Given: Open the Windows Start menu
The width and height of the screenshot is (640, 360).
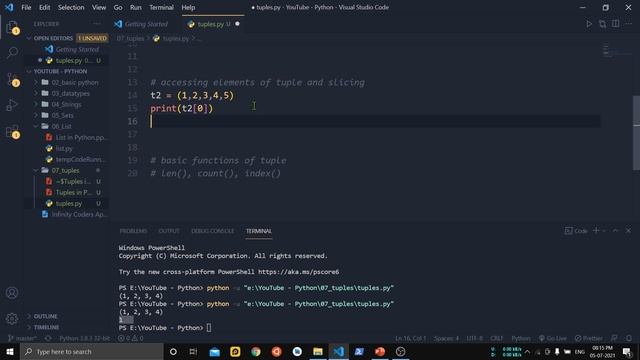Looking at the screenshot, I should click(10, 351).
